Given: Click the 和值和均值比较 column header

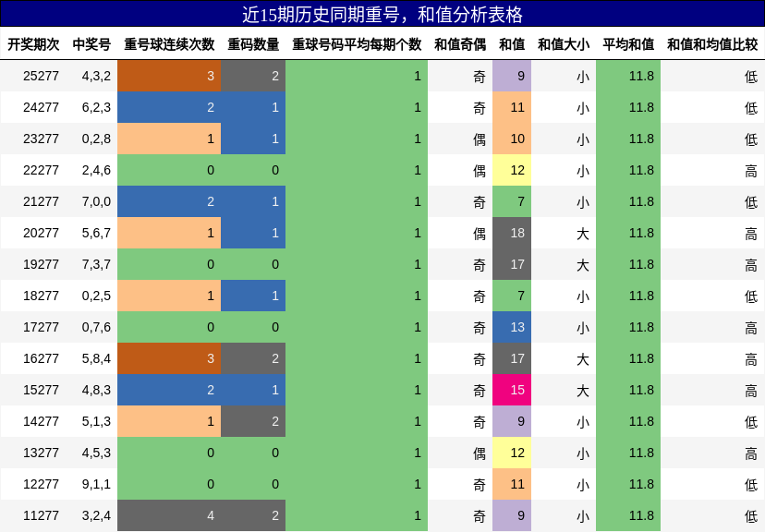Looking at the screenshot, I should click(712, 44).
